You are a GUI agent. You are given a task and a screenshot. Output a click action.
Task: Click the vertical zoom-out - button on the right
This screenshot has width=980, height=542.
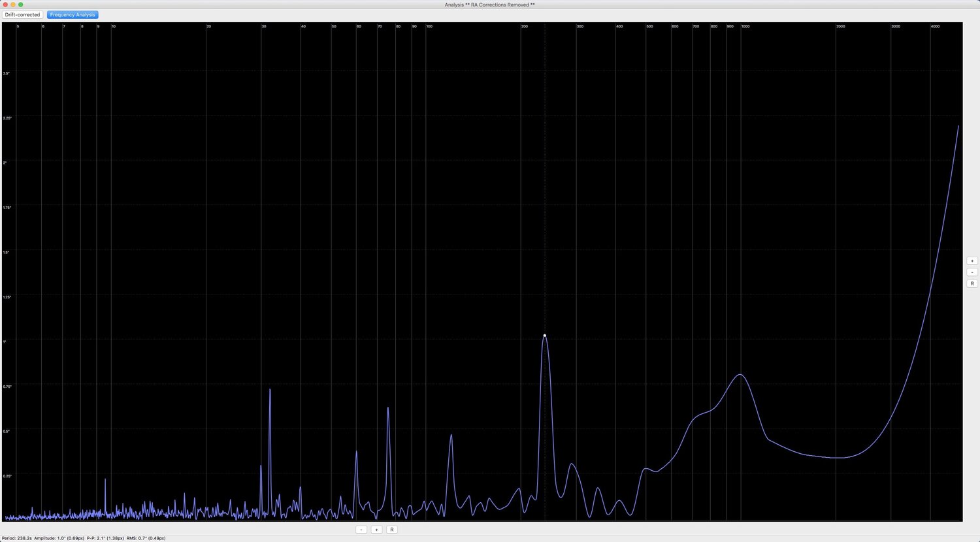pyautogui.click(x=972, y=272)
